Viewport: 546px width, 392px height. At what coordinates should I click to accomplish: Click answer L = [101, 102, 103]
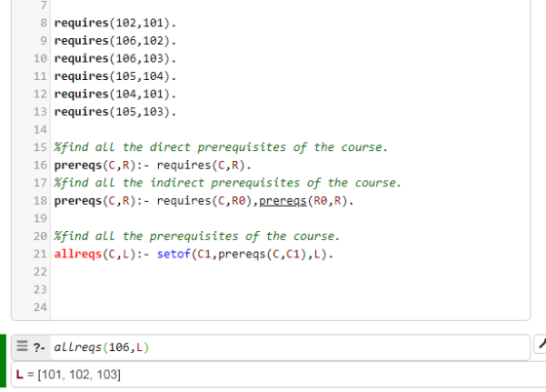pyautogui.click(x=68, y=374)
